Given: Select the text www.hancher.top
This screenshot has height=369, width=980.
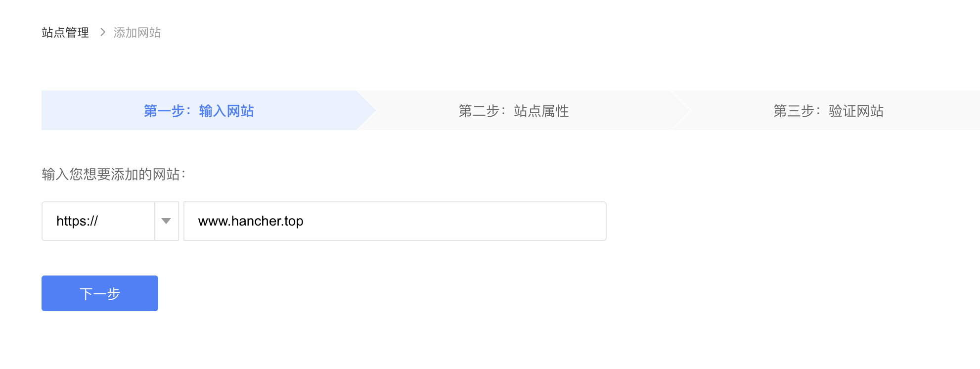Looking at the screenshot, I should point(251,221).
